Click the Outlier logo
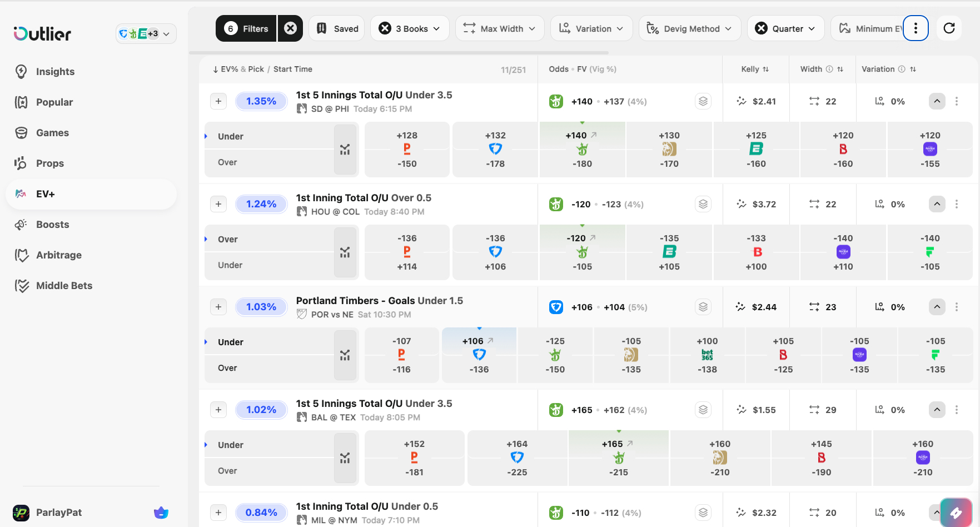The width and height of the screenshot is (980, 527). pyautogui.click(x=42, y=34)
